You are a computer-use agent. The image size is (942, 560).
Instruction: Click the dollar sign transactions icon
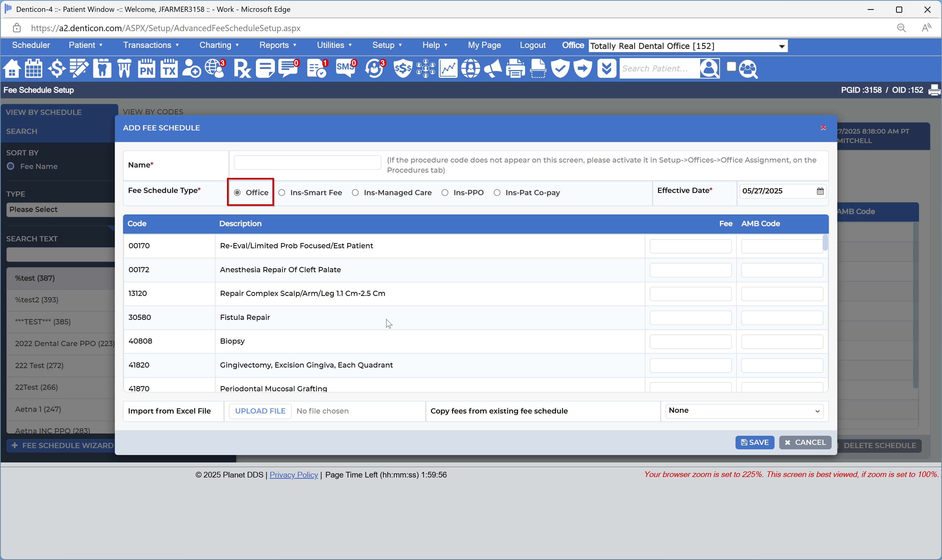coord(57,69)
